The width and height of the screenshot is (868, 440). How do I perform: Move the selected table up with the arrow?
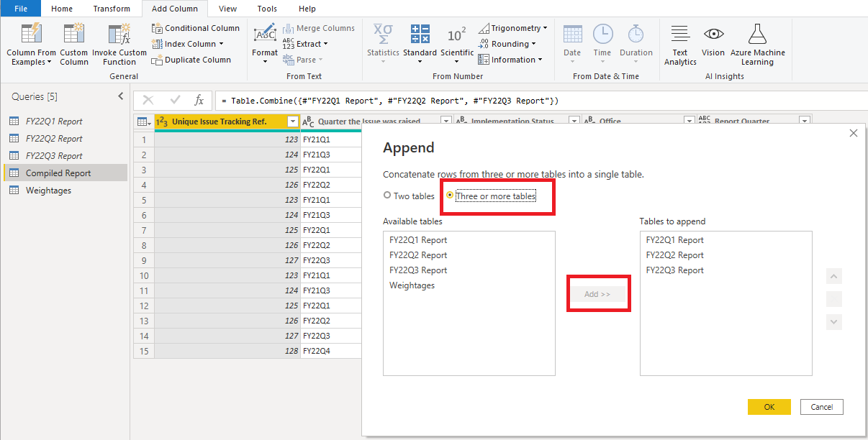[x=834, y=277]
